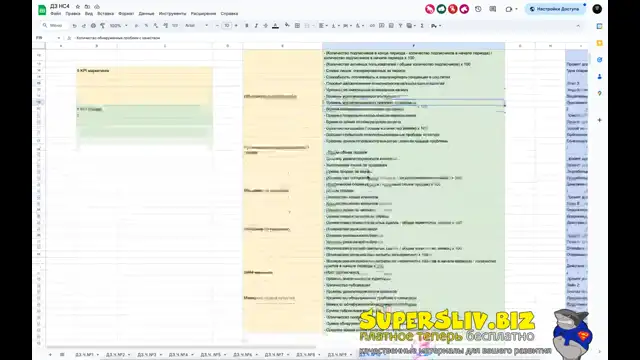Open text wrapping dropdown

point(347,26)
